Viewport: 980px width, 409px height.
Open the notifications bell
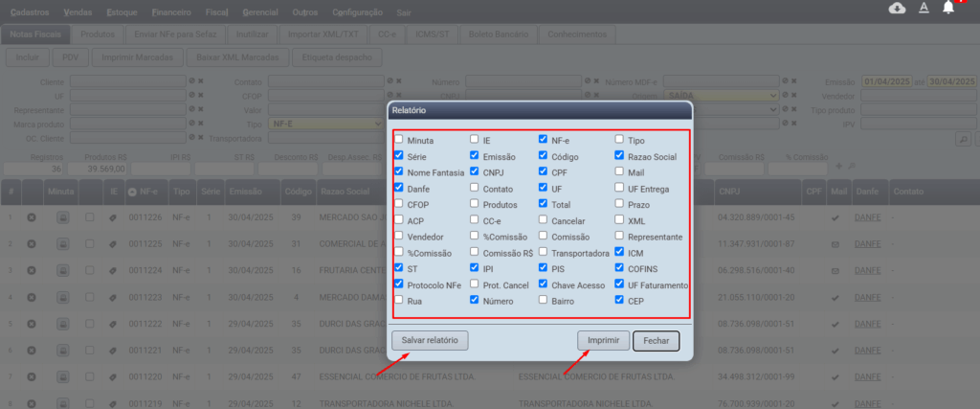click(948, 9)
